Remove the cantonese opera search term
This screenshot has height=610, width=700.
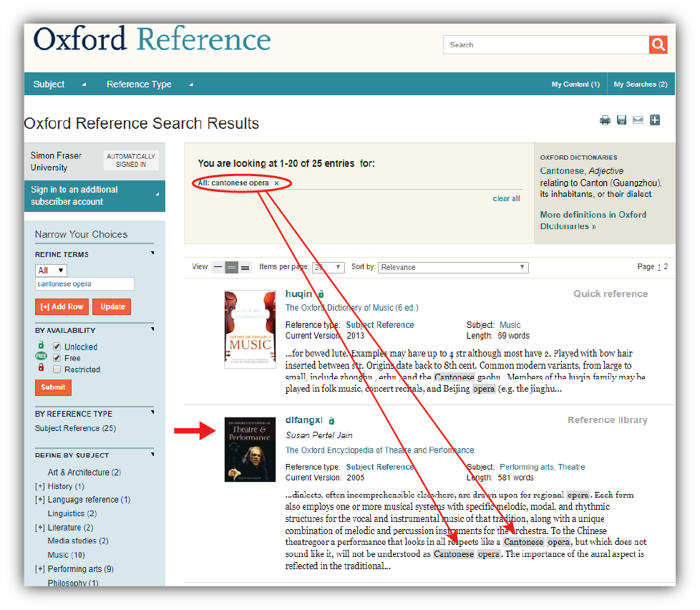[276, 183]
